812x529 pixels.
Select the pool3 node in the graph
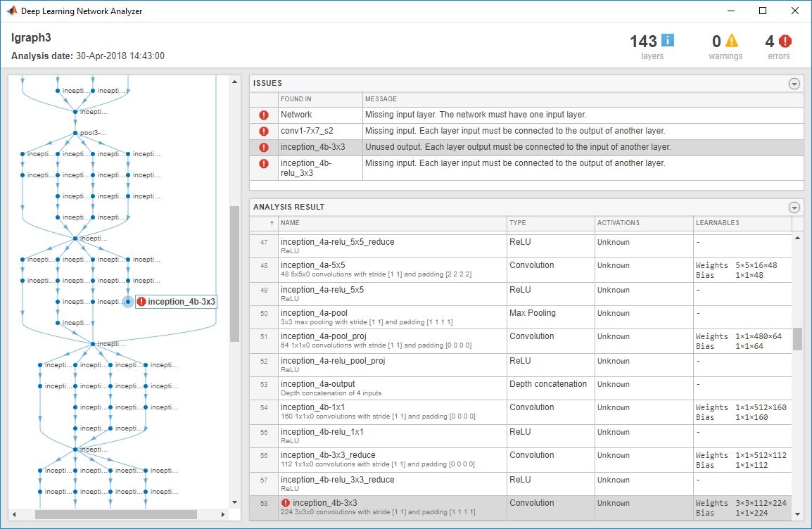75,133
